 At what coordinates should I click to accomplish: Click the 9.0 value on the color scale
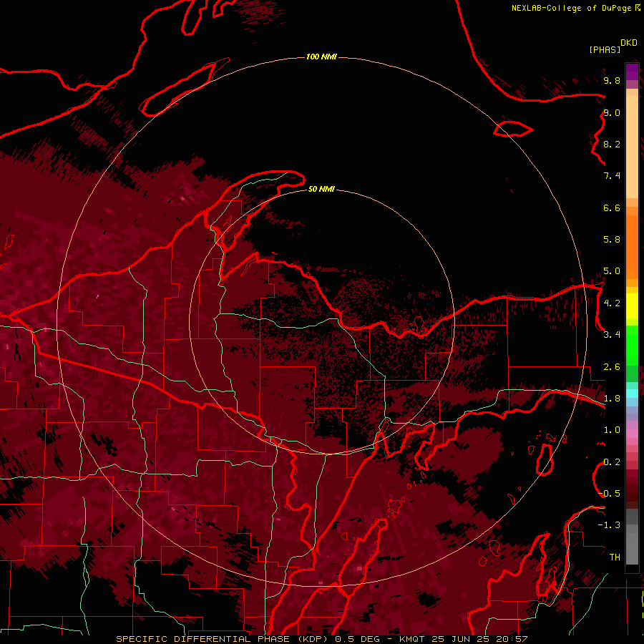tap(611, 112)
